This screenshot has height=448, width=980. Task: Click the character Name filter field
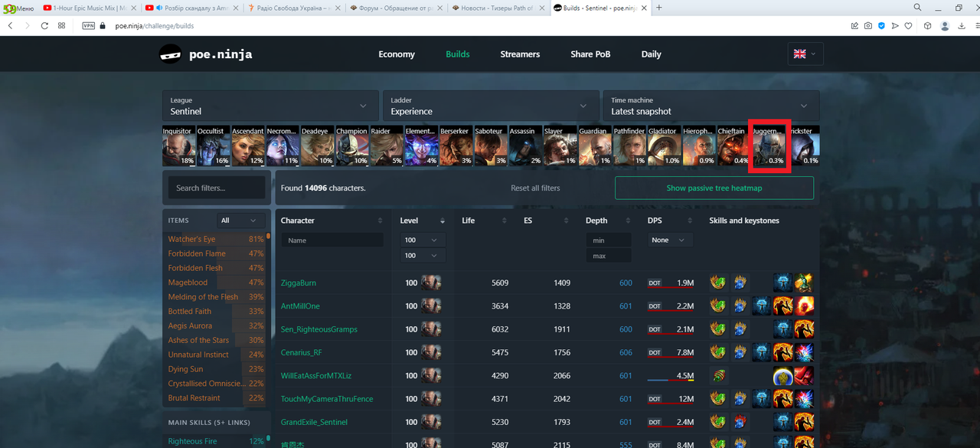pyautogui.click(x=332, y=240)
